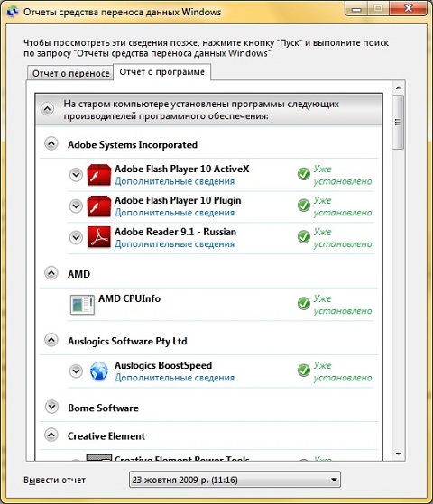Click the Windows Easy Transfer title bar icon
This screenshot has height=504, width=433.
pyautogui.click(x=13, y=12)
